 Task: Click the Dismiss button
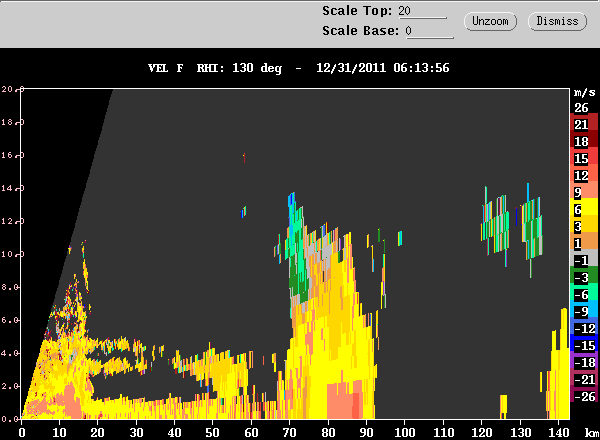557,21
